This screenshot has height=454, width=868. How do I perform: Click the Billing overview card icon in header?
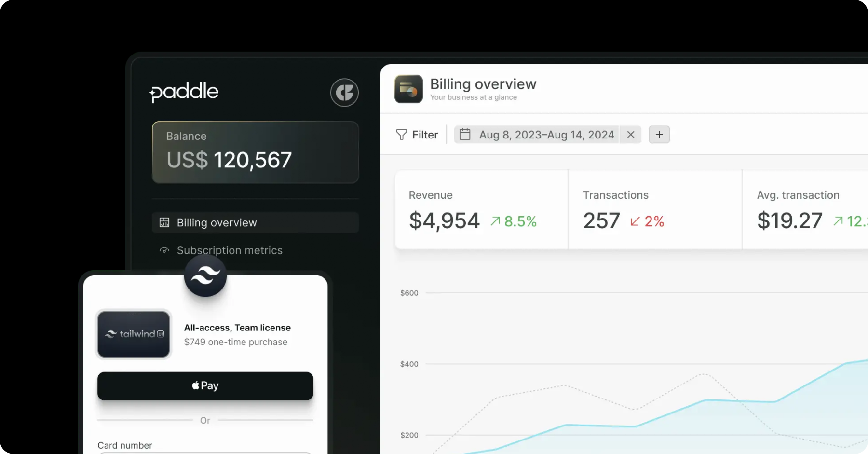coord(408,89)
